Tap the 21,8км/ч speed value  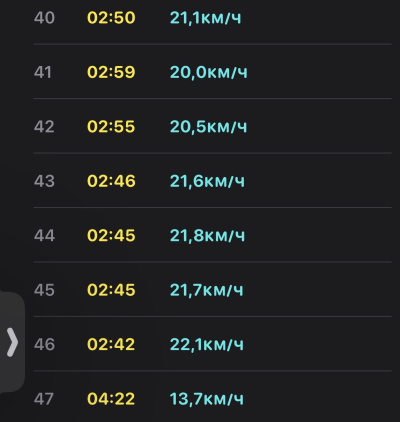click(x=207, y=235)
